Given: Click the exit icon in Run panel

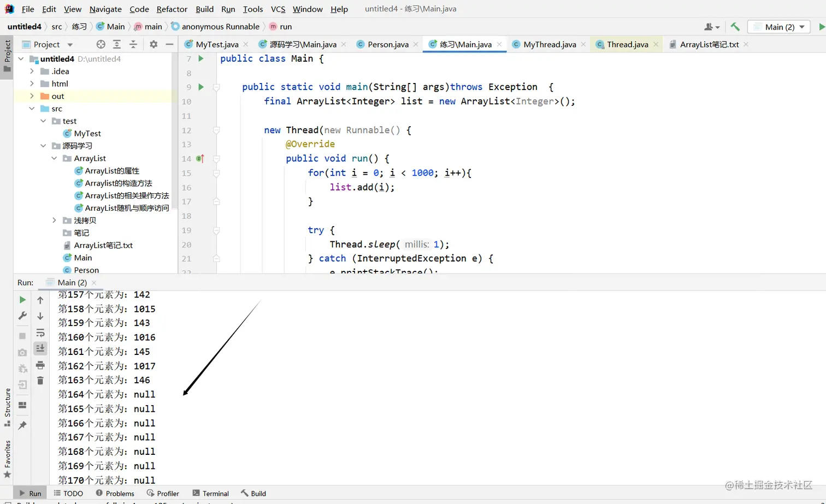Looking at the screenshot, I should 22,385.
